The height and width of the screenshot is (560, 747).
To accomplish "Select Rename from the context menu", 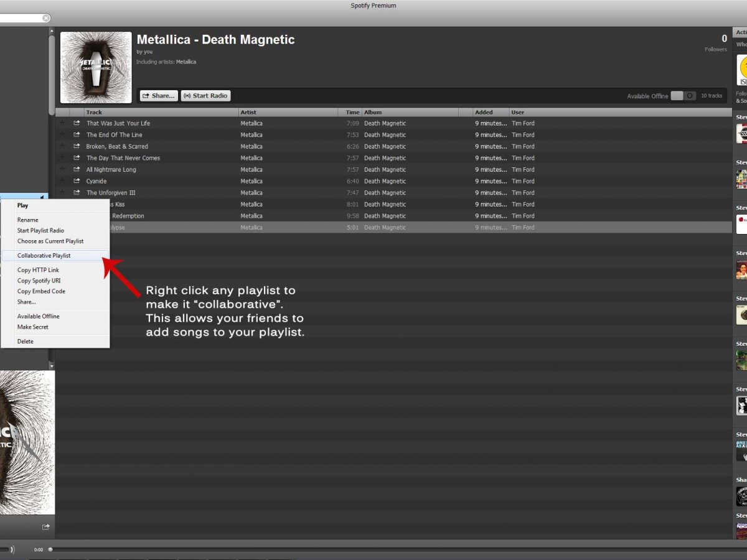I will tap(27, 220).
